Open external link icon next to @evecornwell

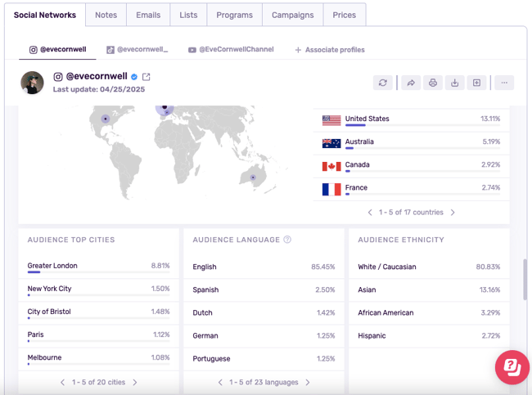tap(147, 77)
